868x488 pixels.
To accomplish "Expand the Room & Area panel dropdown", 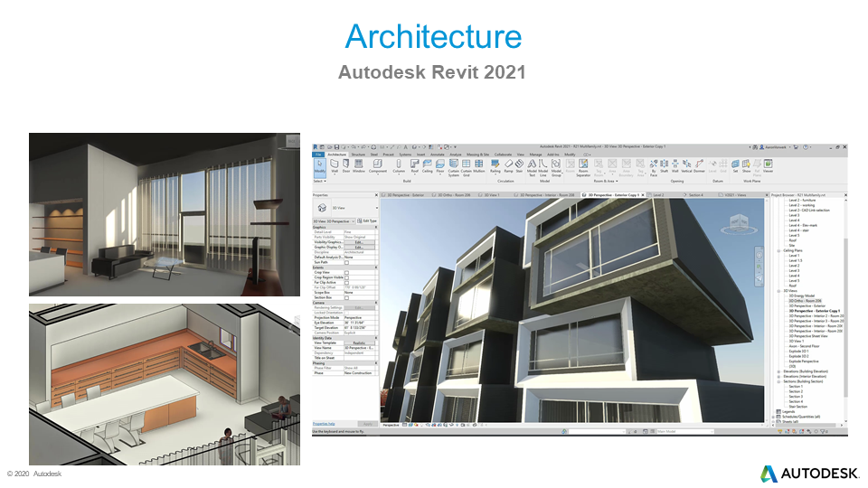I will pyautogui.click(x=606, y=181).
